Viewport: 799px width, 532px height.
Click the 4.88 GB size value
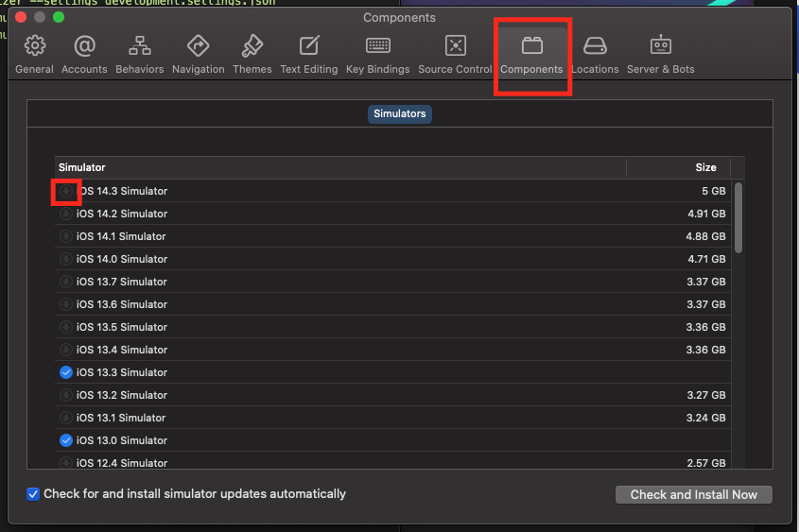[x=705, y=236]
